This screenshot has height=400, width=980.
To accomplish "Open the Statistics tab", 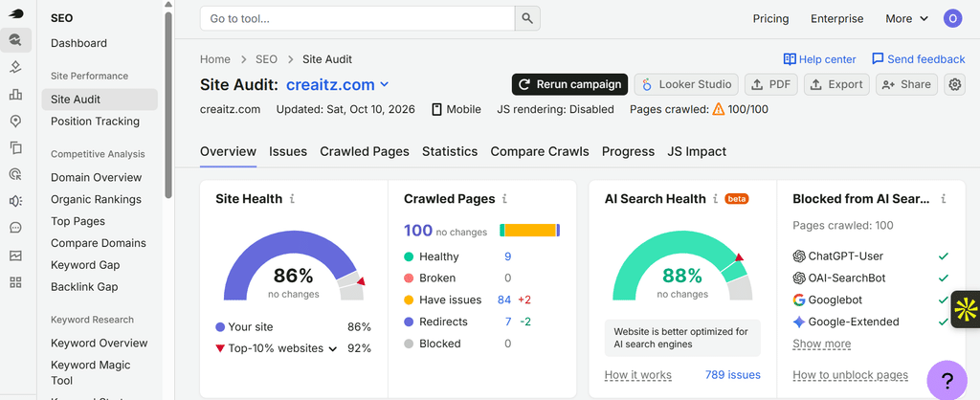I will 450,151.
